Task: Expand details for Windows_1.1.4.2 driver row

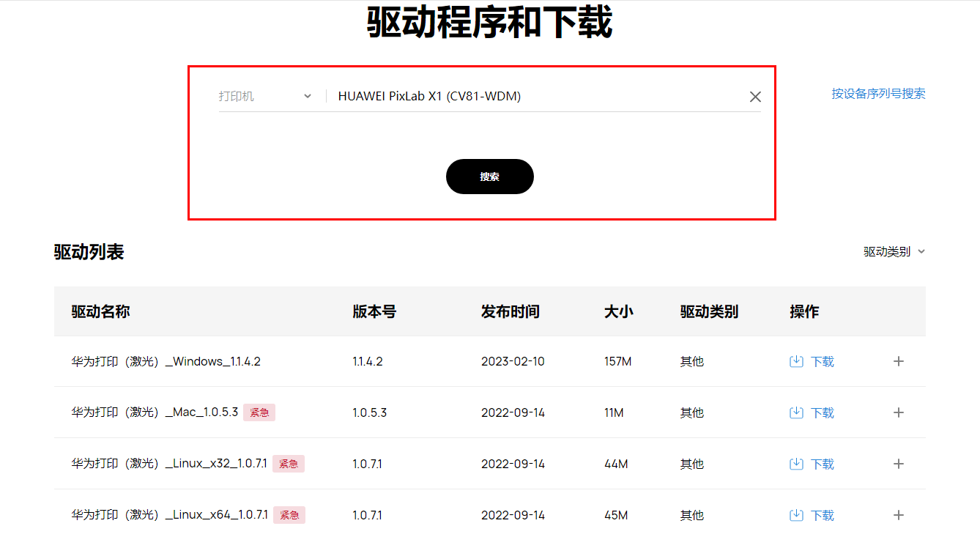Action: pyautogui.click(x=899, y=361)
